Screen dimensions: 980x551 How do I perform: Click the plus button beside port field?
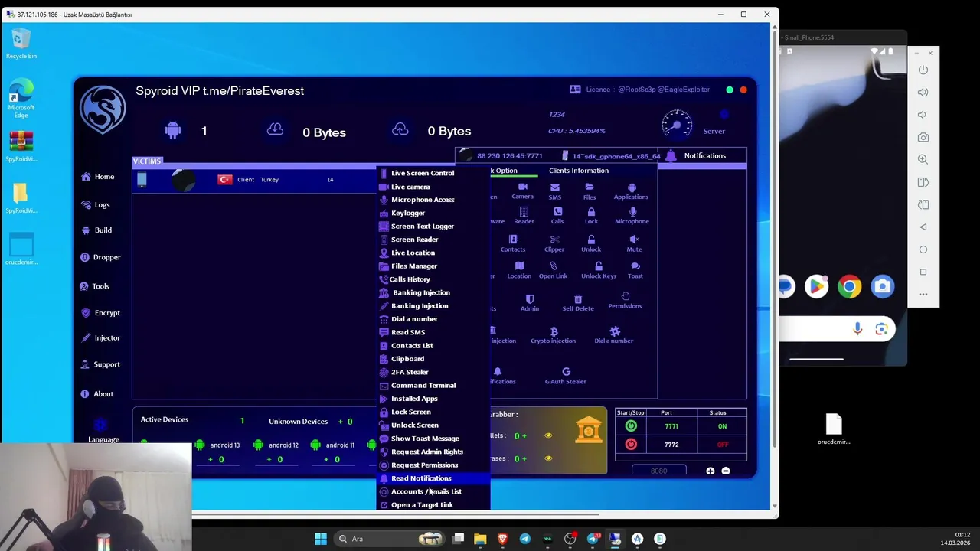[x=710, y=471]
